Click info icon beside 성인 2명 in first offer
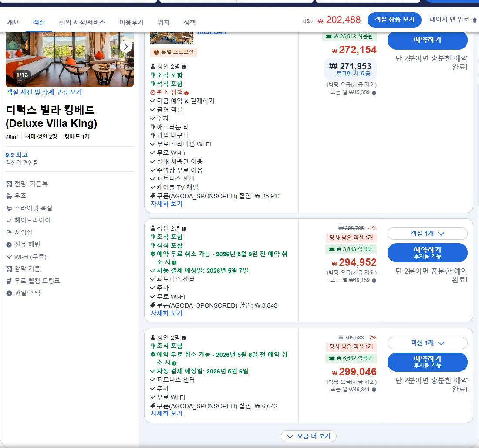Image resolution: width=479 pixels, height=448 pixels. (184, 67)
